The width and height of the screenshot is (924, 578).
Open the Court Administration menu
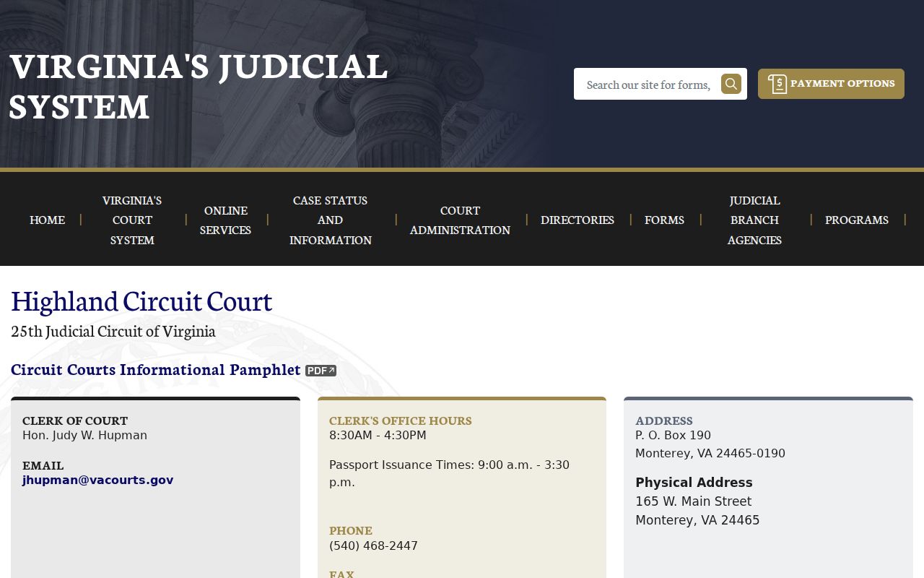point(460,220)
